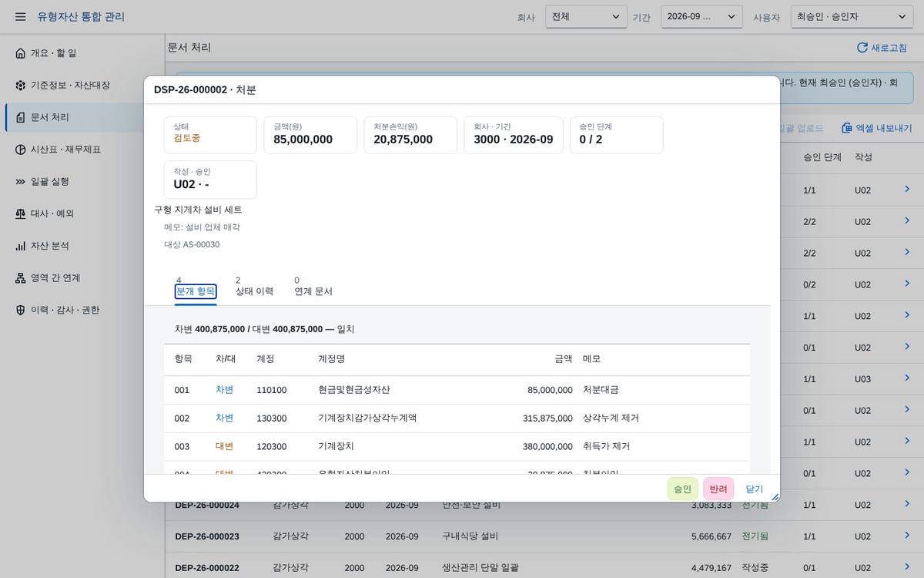Viewport: 924px width, 578px height.
Task: Switch to the 분개 항목 tab
Action: click(x=196, y=291)
